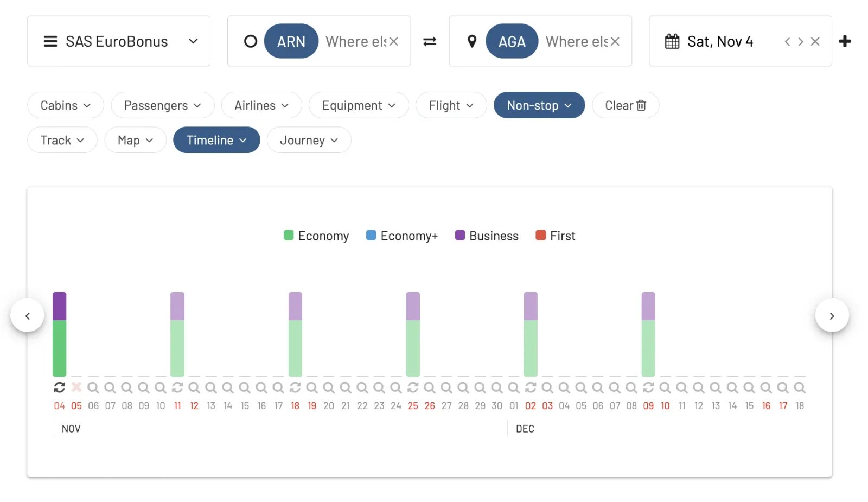Search availability for Dec 03
This screenshot has height=502, width=868.
point(547,387)
